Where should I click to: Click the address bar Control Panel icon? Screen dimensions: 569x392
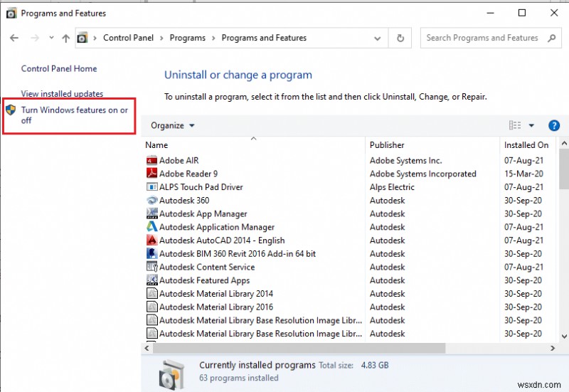pos(83,38)
